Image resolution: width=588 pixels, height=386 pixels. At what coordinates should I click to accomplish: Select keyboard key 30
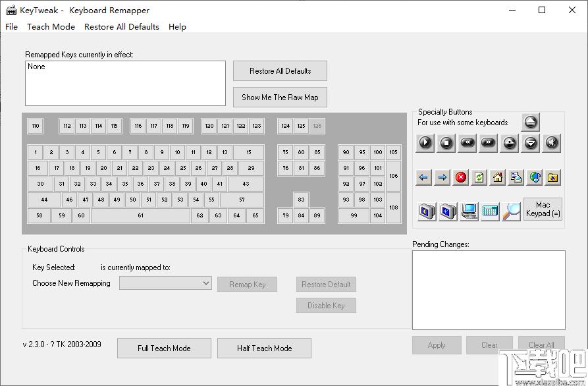(40, 184)
